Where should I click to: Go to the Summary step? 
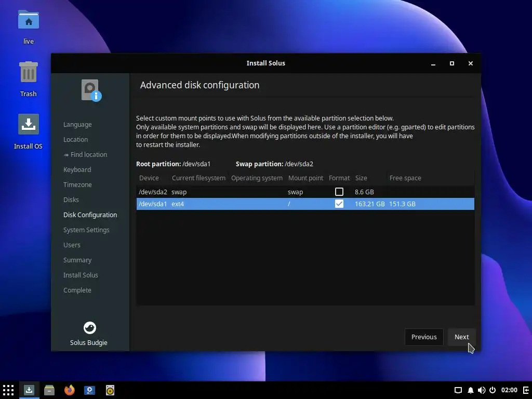[77, 260]
